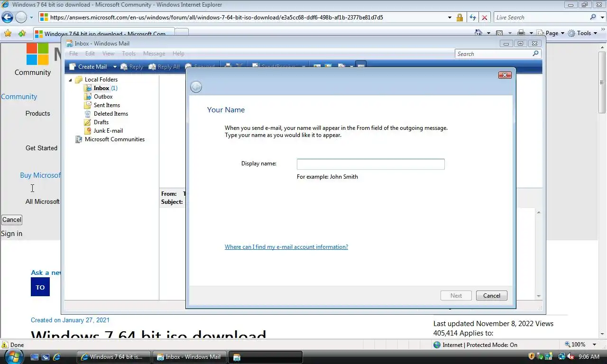Click the webpage Cancel button
Screen dimensions: 607x364
[11, 219]
